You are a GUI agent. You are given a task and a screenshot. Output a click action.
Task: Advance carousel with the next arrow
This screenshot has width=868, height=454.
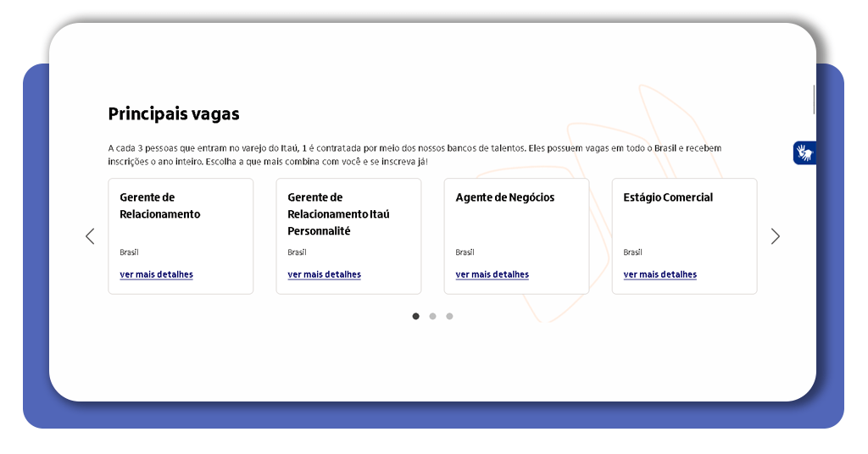[775, 236]
